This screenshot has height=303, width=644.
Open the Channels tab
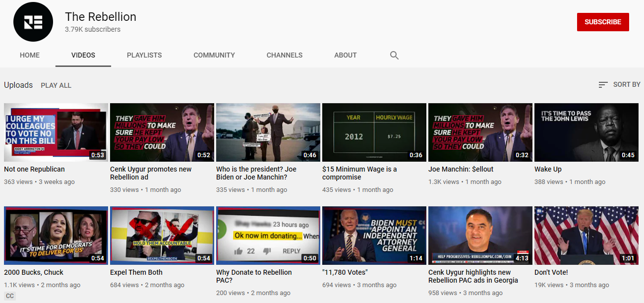click(285, 55)
